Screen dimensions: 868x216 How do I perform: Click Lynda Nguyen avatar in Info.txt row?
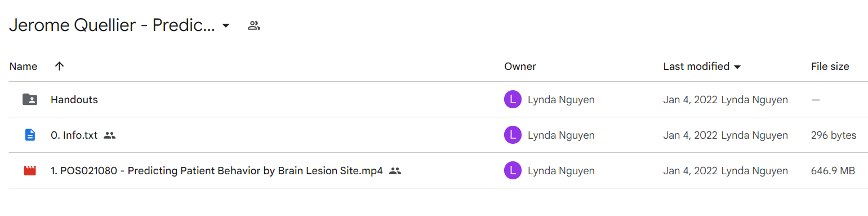(513, 135)
